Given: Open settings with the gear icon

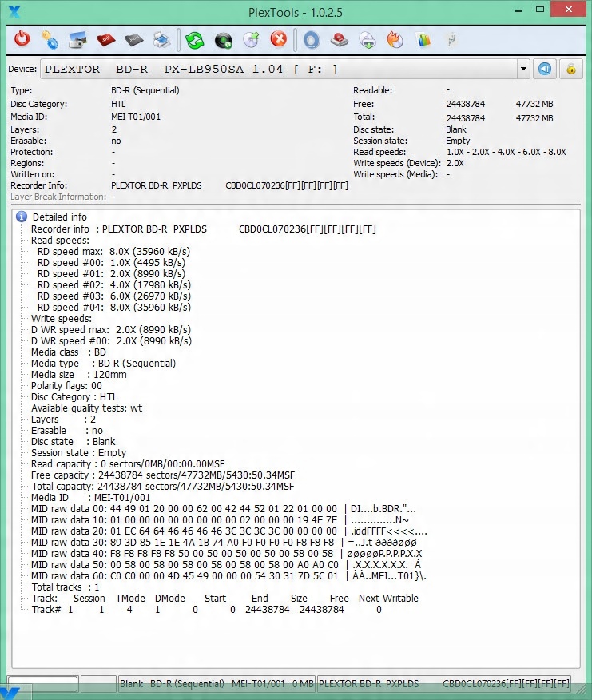Looking at the screenshot, I should pos(50,40).
